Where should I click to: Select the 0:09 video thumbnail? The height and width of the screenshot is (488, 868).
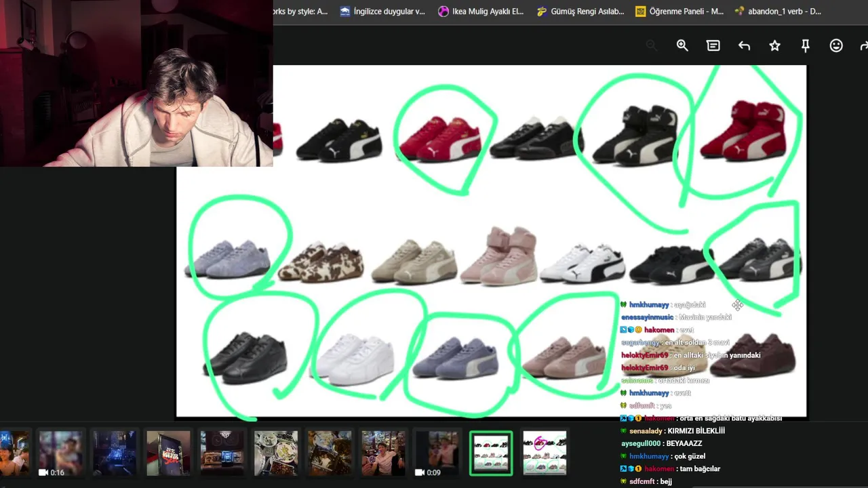pos(437,453)
